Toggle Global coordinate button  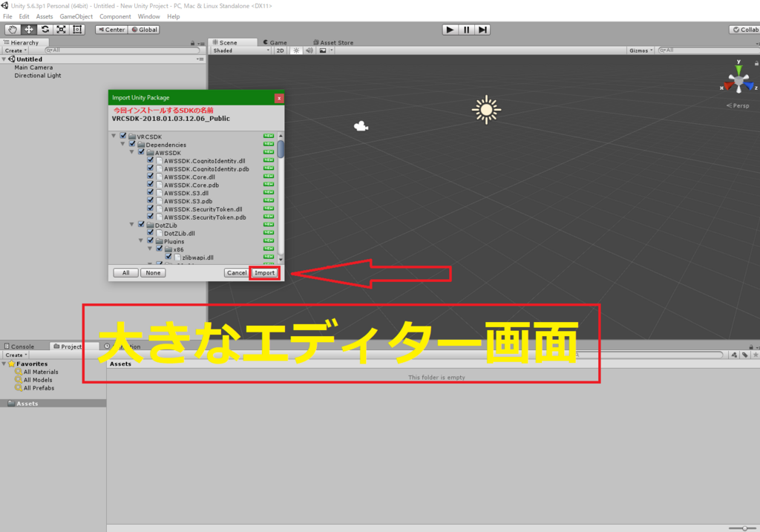144,30
